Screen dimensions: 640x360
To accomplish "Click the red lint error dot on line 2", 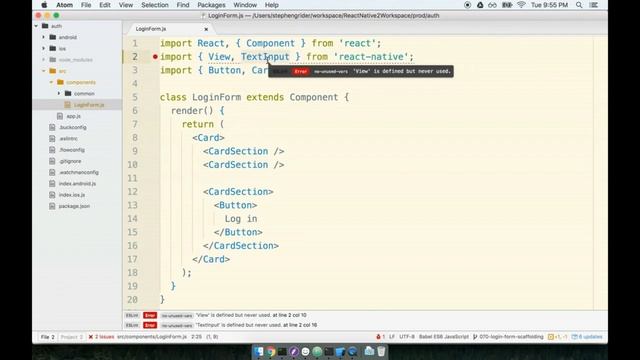I will pos(155,57).
